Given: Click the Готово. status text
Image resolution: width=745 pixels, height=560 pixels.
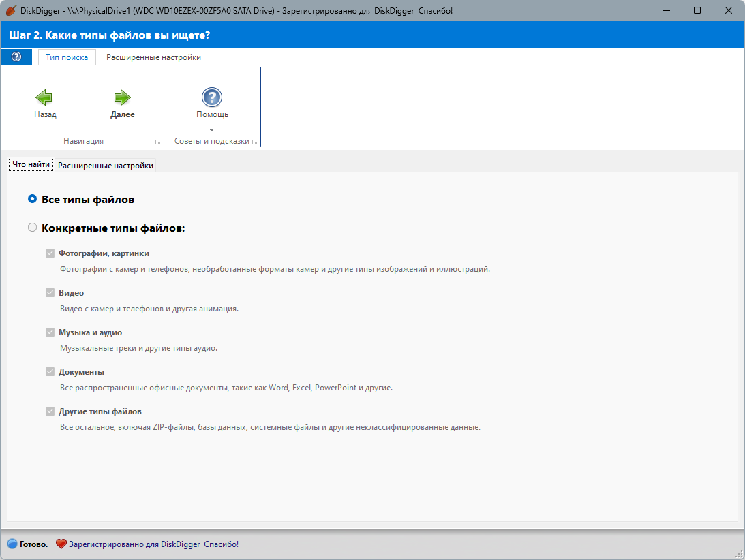Looking at the screenshot, I should 33,544.
